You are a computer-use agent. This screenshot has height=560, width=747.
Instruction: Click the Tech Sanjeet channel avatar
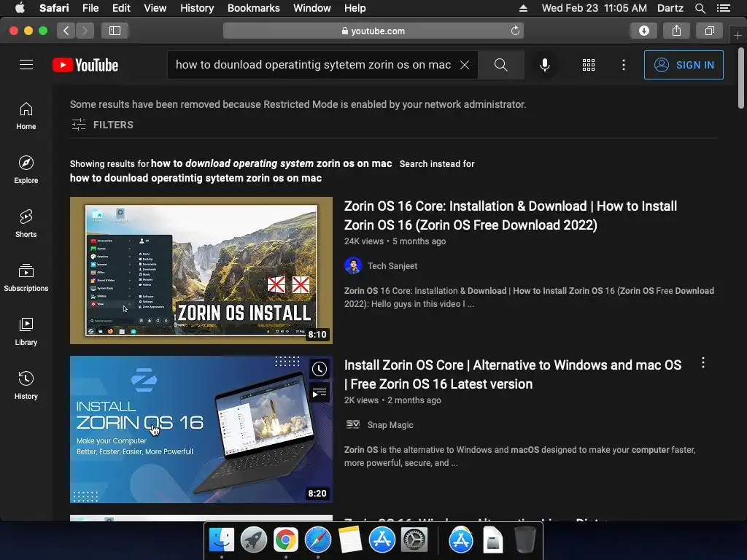pos(353,265)
